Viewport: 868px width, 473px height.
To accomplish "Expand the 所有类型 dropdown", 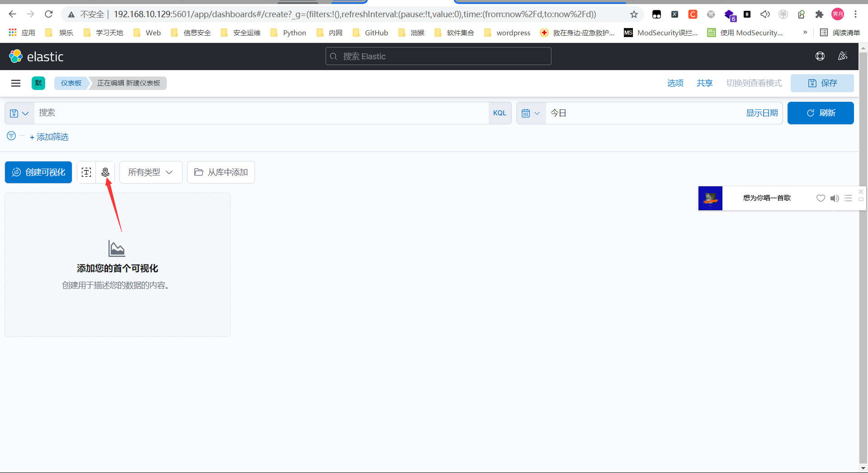I will [x=151, y=172].
